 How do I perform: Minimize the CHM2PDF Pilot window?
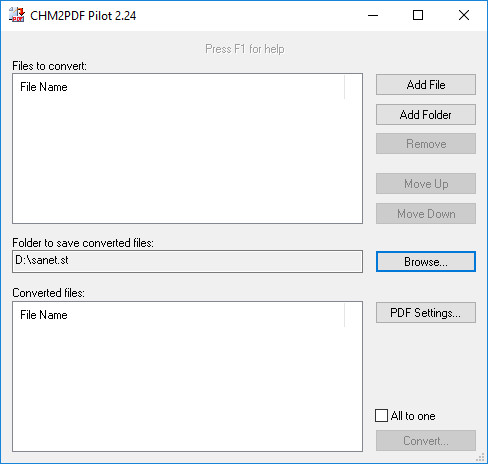click(x=373, y=15)
